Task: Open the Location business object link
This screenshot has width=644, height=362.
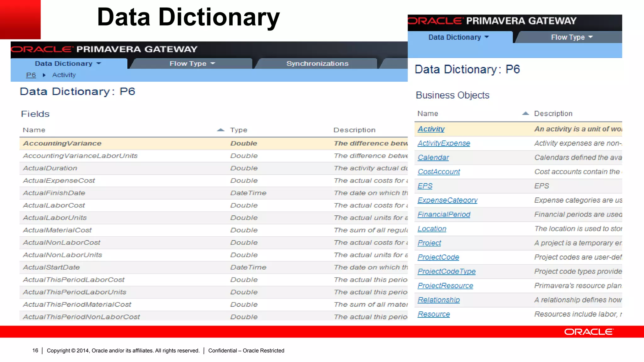Action: (432, 229)
